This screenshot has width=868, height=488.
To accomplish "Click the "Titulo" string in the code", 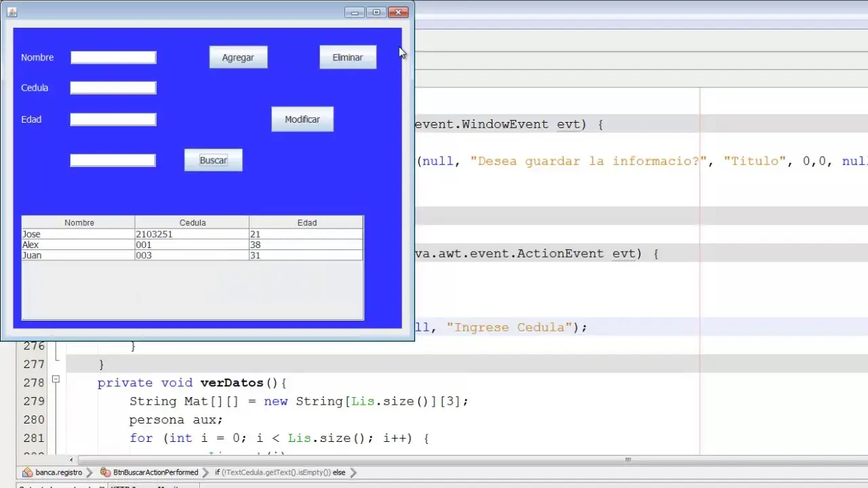I will pos(755,161).
